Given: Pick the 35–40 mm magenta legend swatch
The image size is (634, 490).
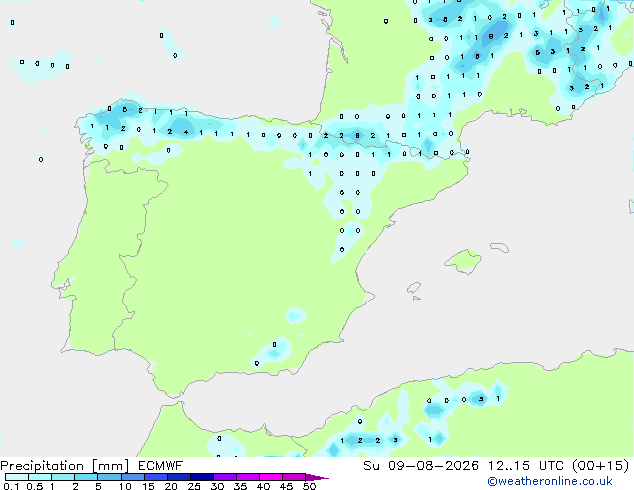Looking at the screenshot, I should point(247,477).
